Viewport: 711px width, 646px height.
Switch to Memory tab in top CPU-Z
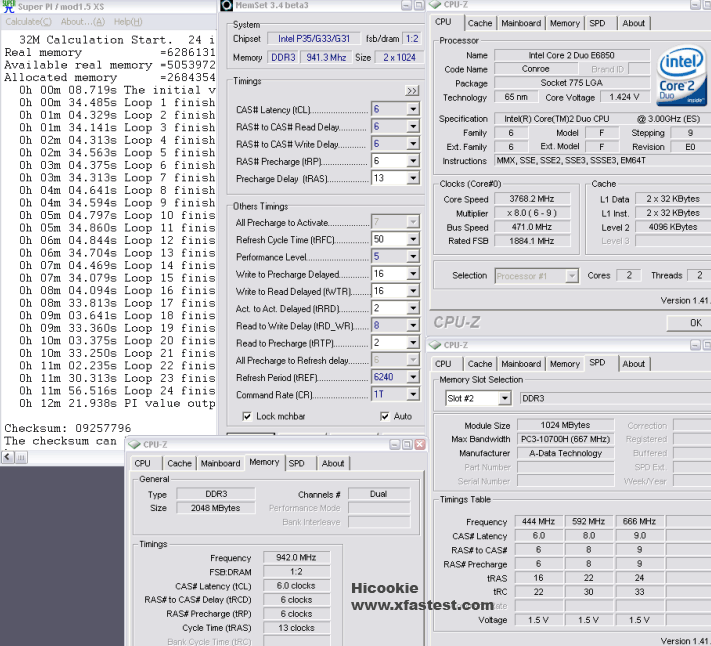pos(565,23)
